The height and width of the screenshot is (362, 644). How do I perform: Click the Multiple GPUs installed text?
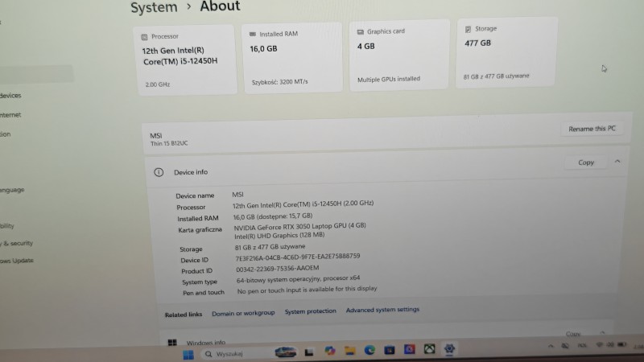click(x=389, y=79)
